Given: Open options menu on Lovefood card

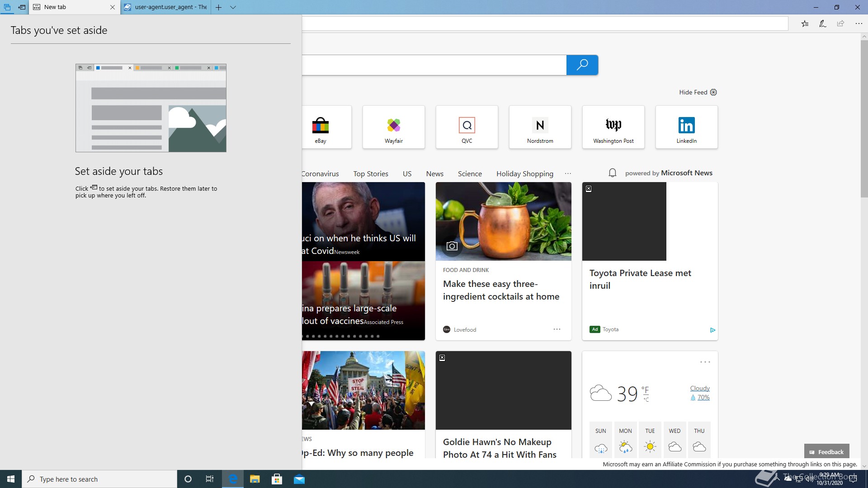Looking at the screenshot, I should click(557, 329).
